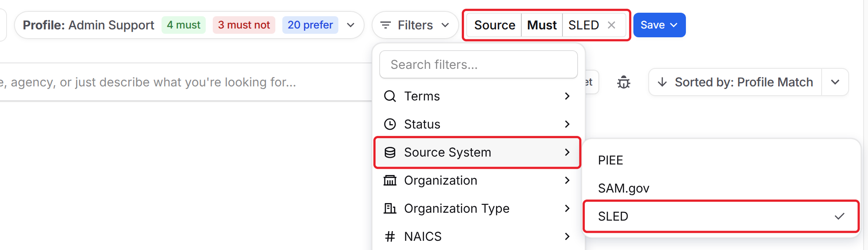Expand the Organization Type row chevron arrow
This screenshot has height=250, width=868.
567,208
